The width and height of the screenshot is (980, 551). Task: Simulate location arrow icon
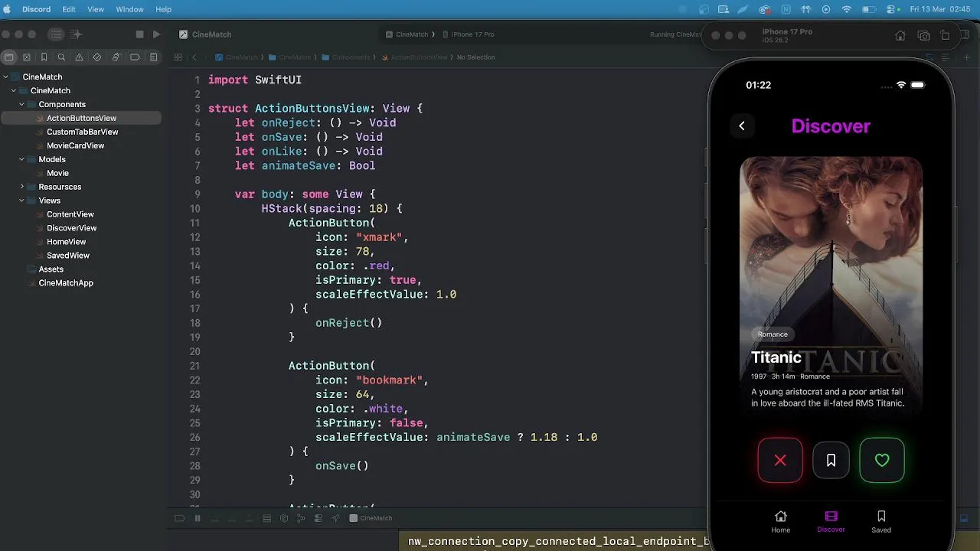tap(335, 518)
